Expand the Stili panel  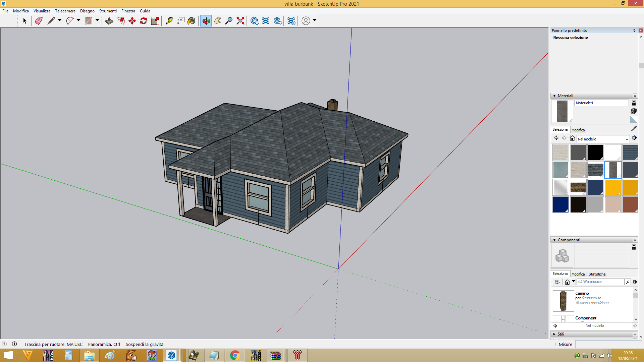tap(554, 334)
